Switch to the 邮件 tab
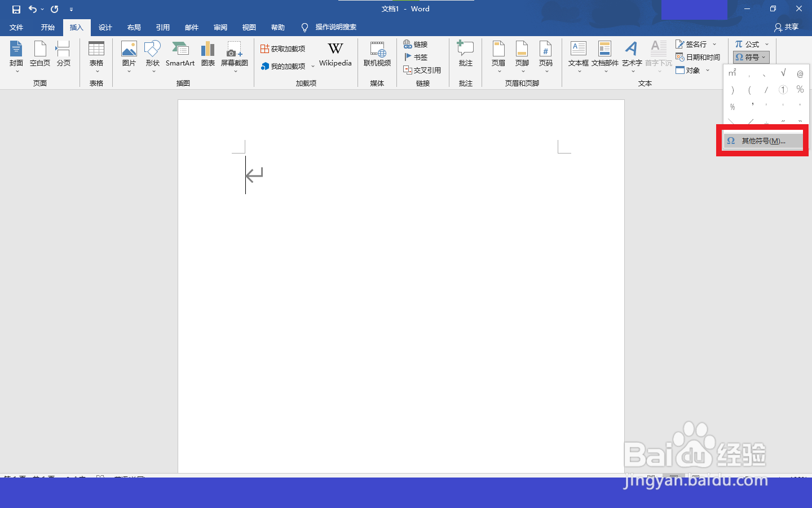 (191, 27)
